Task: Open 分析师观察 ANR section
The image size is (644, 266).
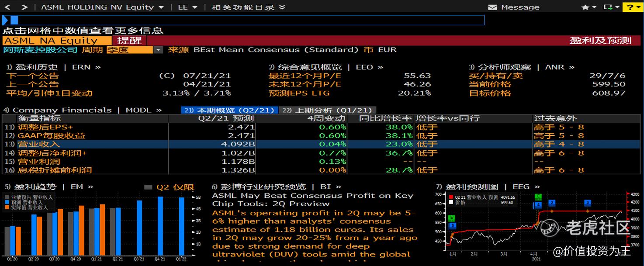Action: 522,67
